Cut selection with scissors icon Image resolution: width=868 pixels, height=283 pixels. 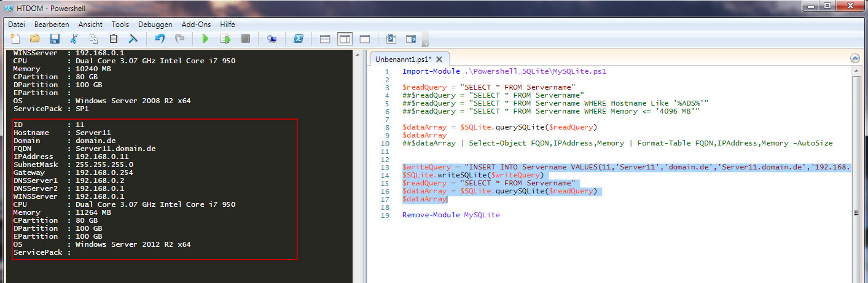(x=74, y=39)
